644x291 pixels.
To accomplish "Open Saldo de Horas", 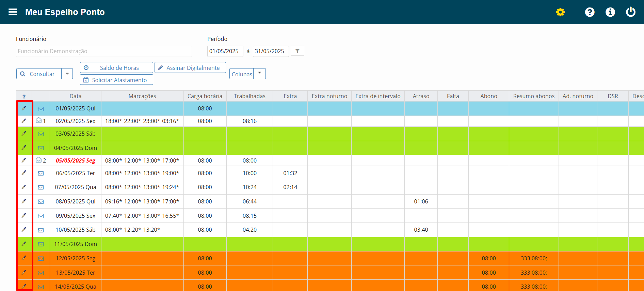I will [x=116, y=67].
